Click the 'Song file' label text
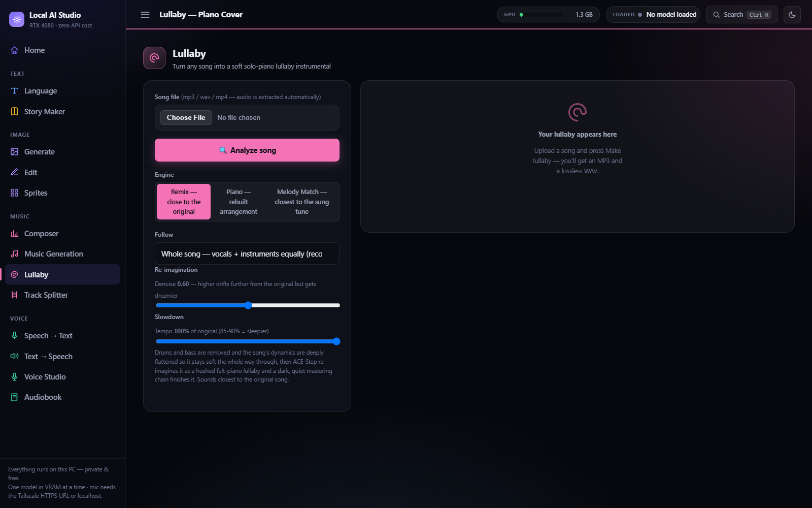The image size is (812, 508). [167, 97]
